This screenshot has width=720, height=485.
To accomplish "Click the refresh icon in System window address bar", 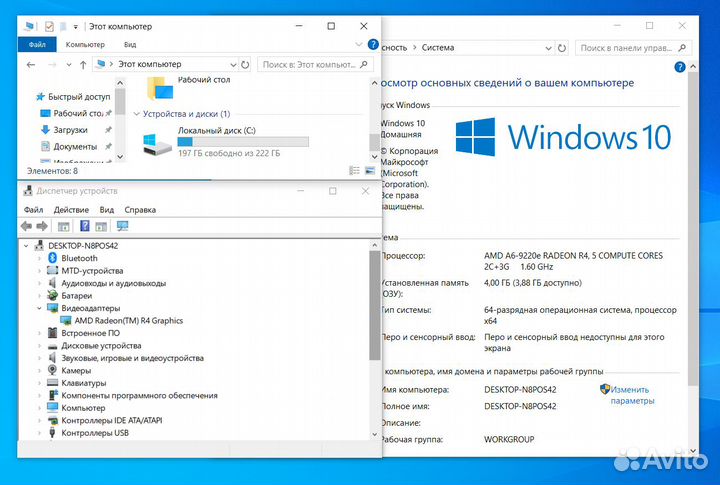I will 562,48.
